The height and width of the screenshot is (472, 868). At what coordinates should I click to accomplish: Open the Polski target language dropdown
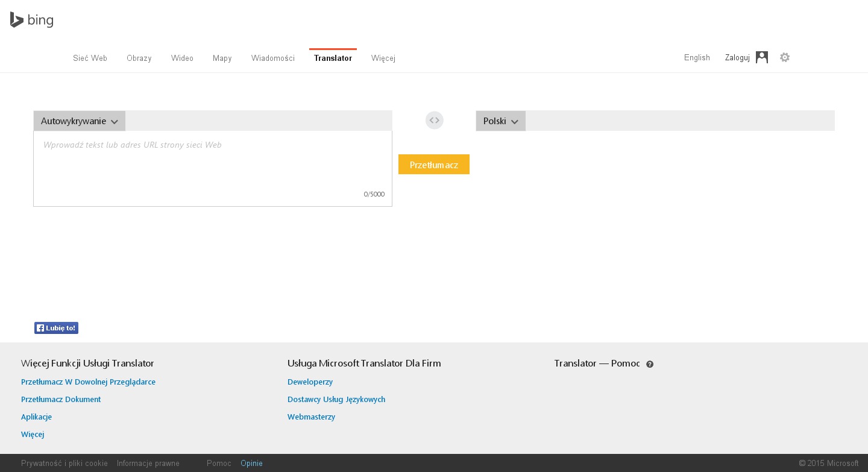click(x=500, y=121)
